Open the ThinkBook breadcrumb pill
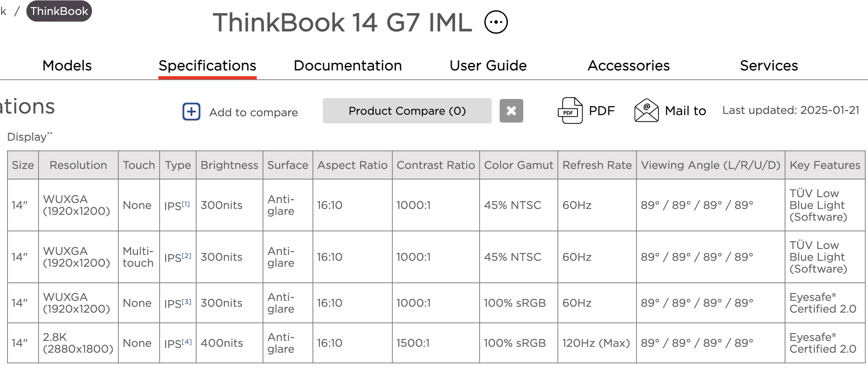 pos(59,11)
